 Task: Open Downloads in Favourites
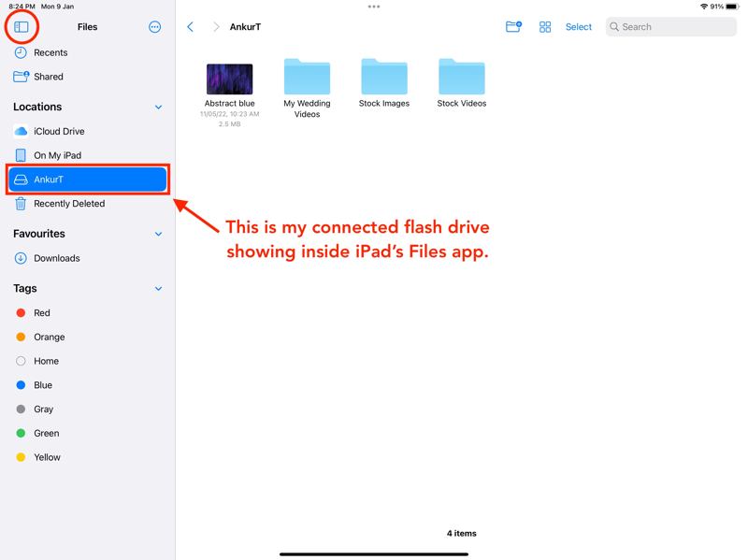coord(56,259)
